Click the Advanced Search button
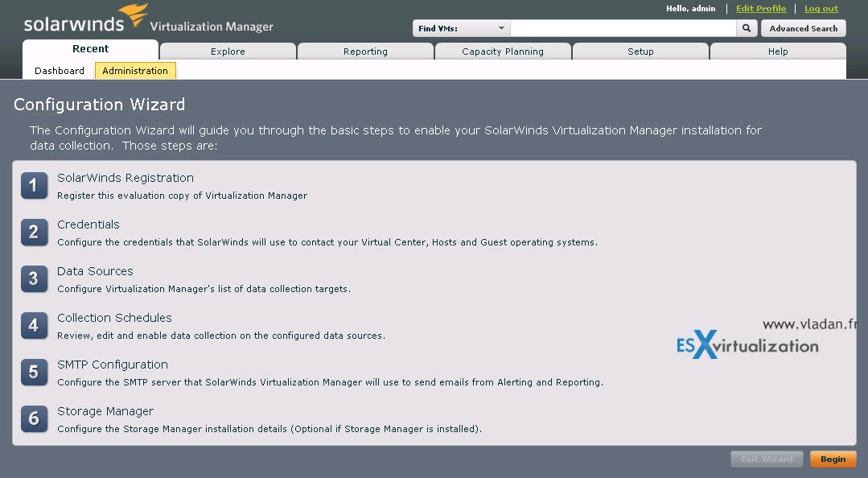 tap(803, 28)
